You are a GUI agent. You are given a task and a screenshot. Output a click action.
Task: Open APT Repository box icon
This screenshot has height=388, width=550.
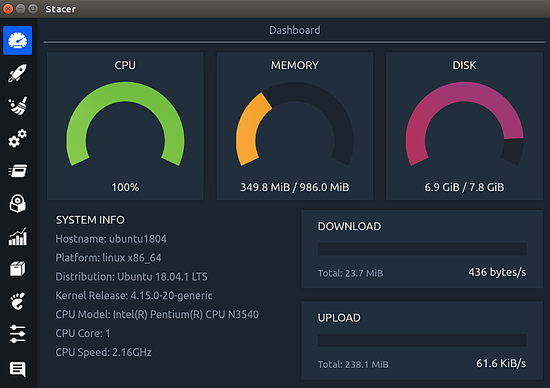pos(18,269)
